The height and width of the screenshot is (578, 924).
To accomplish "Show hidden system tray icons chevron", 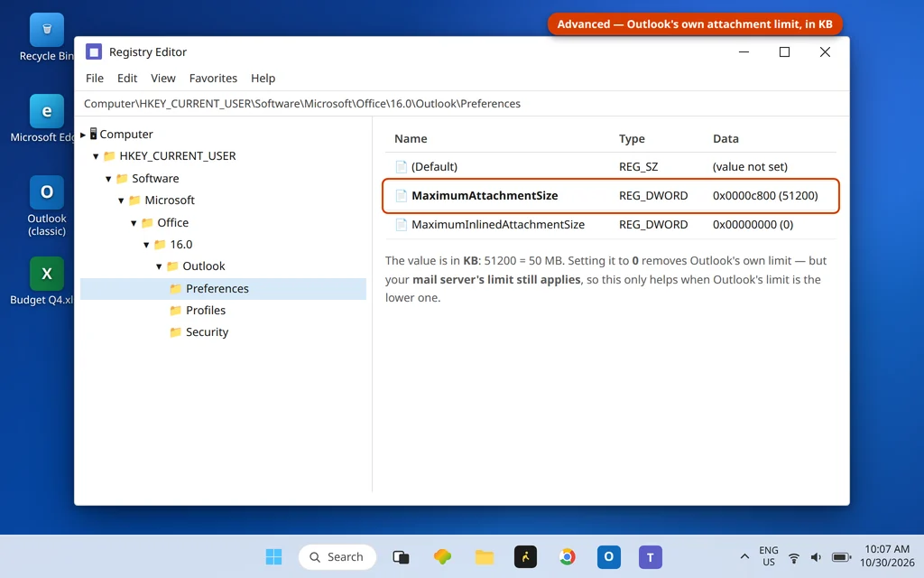I will click(744, 556).
